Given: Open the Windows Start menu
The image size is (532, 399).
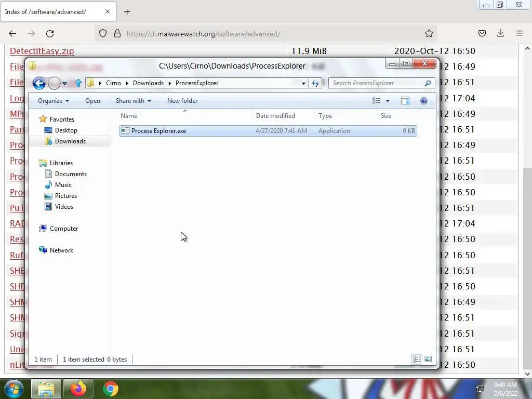Looking at the screenshot, I should click(13, 389).
